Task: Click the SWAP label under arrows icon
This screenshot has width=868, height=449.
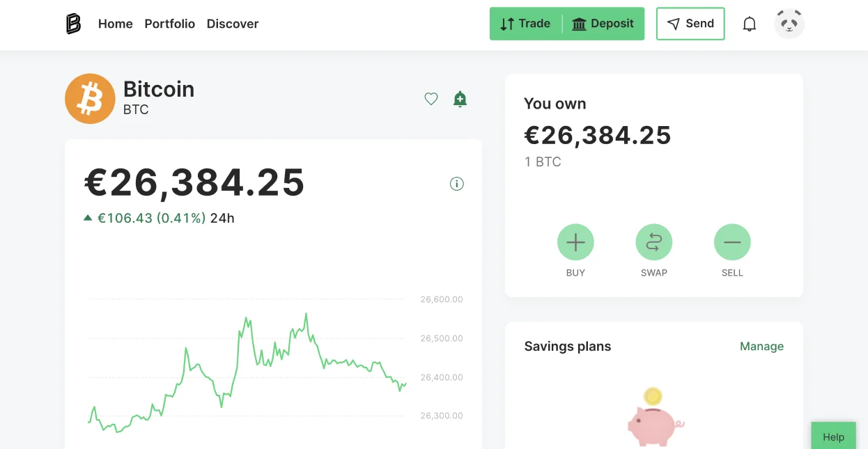Action: pyautogui.click(x=654, y=273)
